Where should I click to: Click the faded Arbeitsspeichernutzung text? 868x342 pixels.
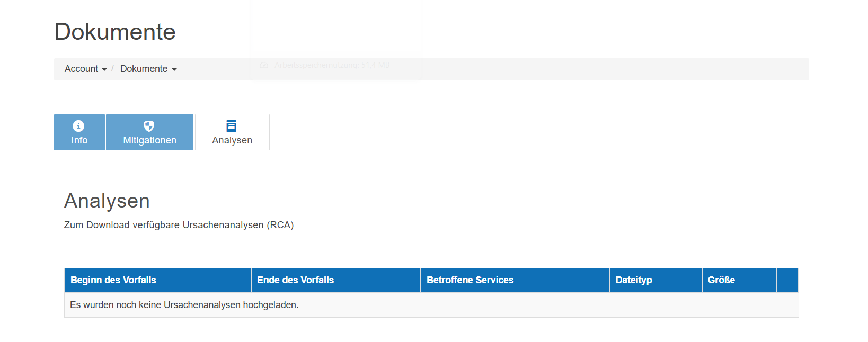click(332, 65)
